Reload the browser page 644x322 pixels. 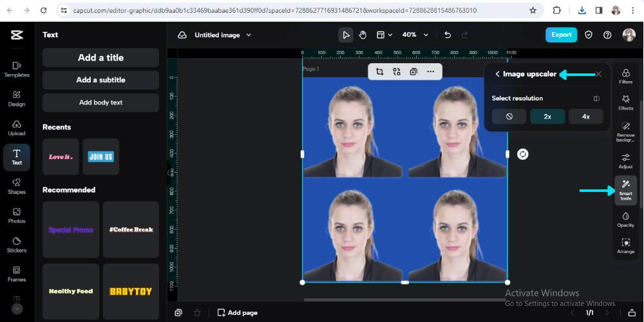44,10
